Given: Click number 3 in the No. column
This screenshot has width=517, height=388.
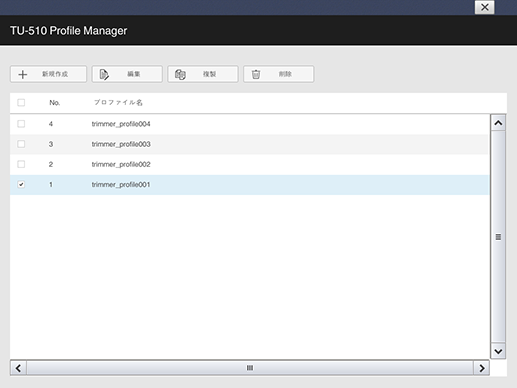Looking at the screenshot, I should (x=51, y=144).
